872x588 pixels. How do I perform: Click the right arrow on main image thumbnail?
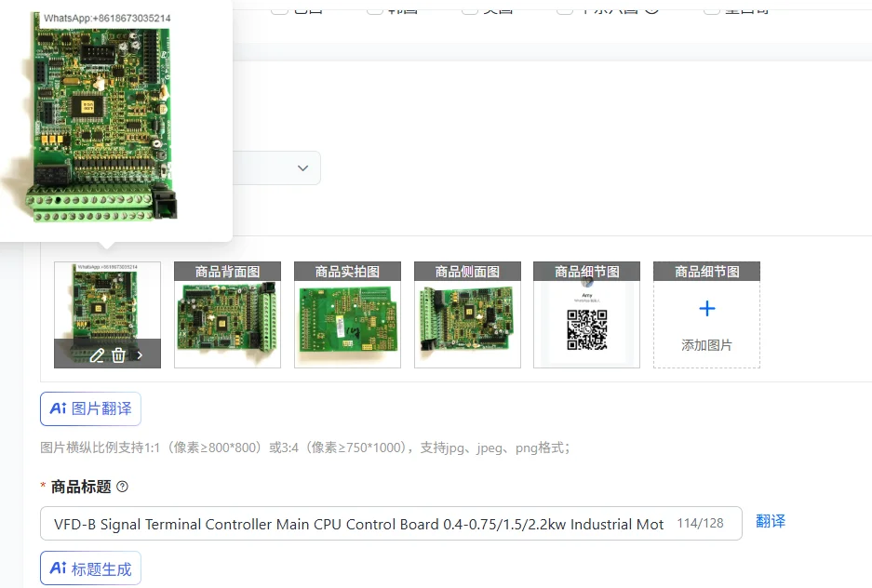(140, 355)
